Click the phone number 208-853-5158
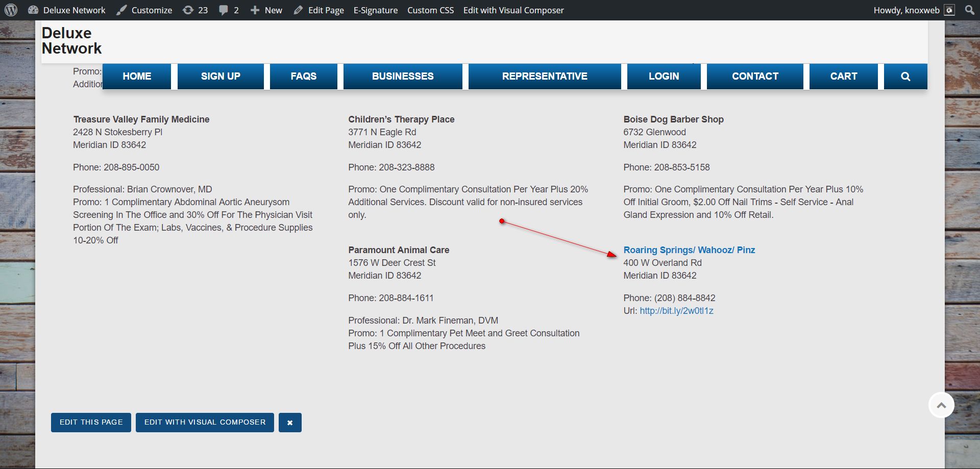The width and height of the screenshot is (980, 469). click(682, 167)
